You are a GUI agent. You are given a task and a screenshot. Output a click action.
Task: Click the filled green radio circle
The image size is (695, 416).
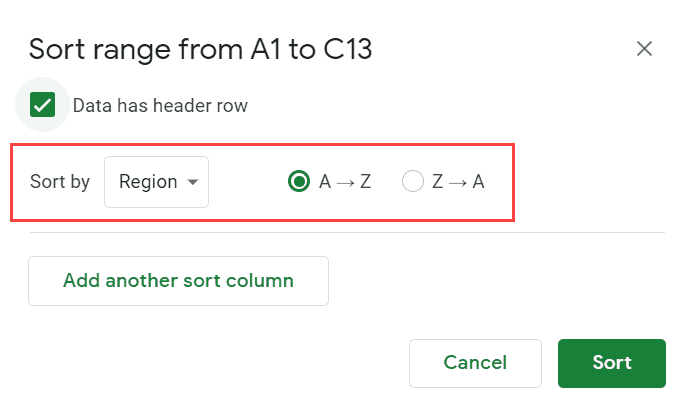tap(298, 182)
